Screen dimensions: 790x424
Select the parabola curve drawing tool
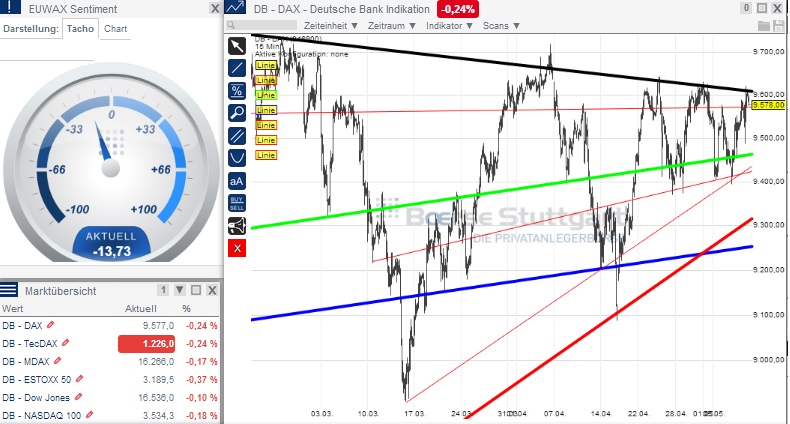237,158
